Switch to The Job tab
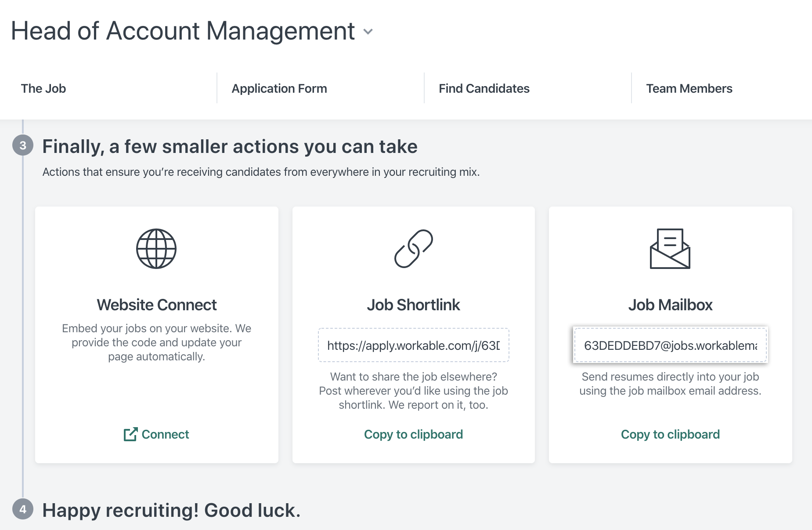The width and height of the screenshot is (812, 530). (43, 88)
